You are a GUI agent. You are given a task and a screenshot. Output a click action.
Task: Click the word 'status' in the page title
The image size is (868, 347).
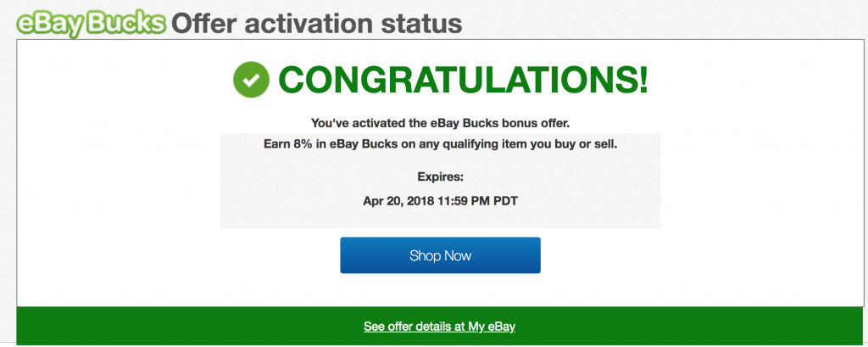[422, 21]
